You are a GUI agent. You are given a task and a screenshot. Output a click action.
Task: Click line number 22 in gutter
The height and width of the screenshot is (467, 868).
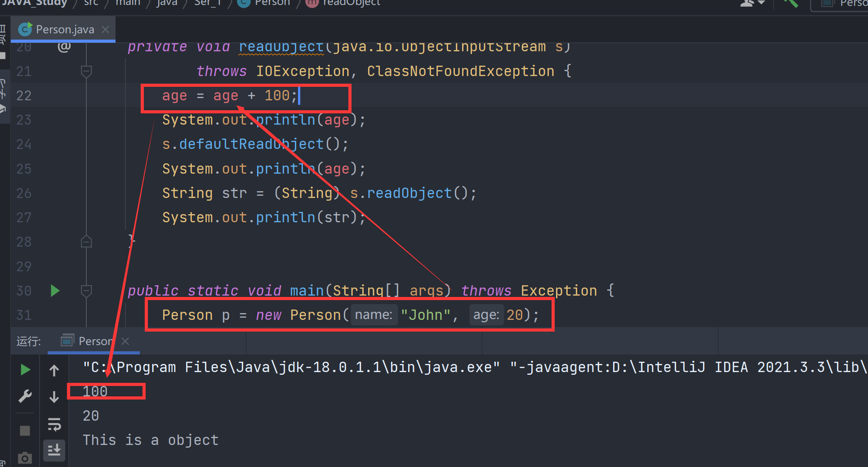tap(24, 95)
